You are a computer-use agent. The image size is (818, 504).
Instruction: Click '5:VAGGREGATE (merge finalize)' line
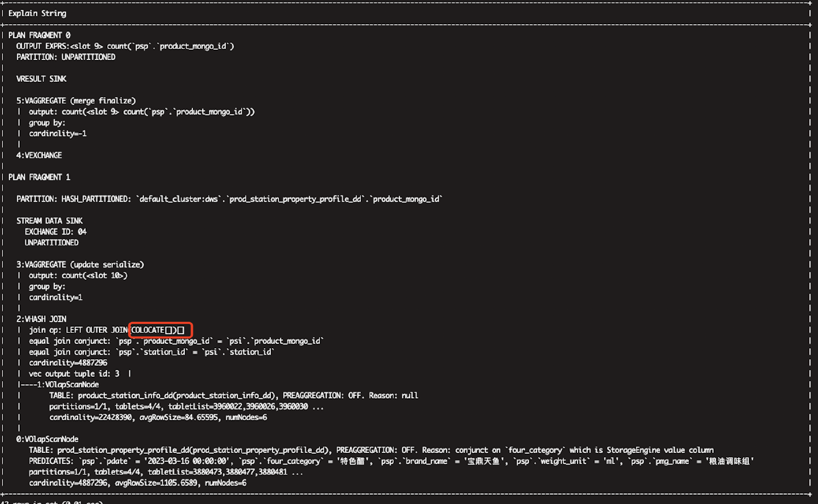(x=76, y=101)
